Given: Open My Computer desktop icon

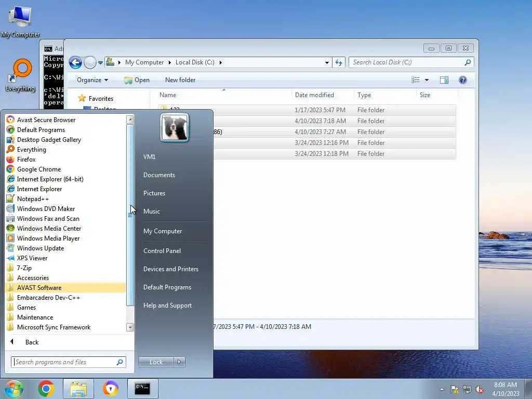Looking at the screenshot, I should pyautogui.click(x=20, y=21).
